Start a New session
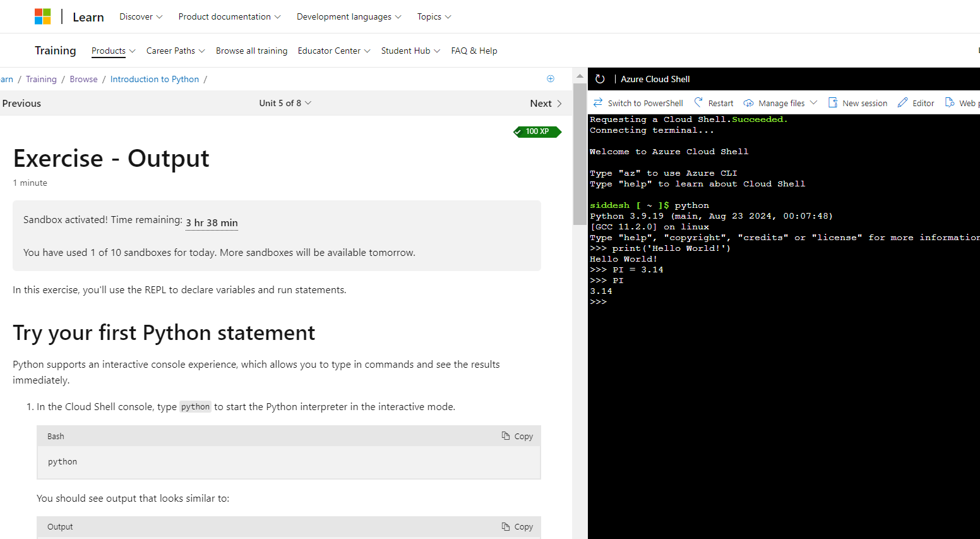 click(x=857, y=103)
